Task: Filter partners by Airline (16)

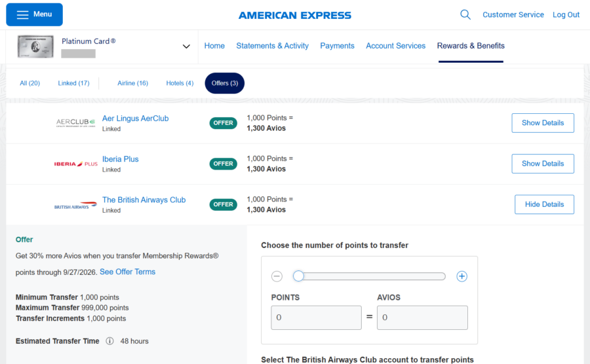Action: point(132,83)
